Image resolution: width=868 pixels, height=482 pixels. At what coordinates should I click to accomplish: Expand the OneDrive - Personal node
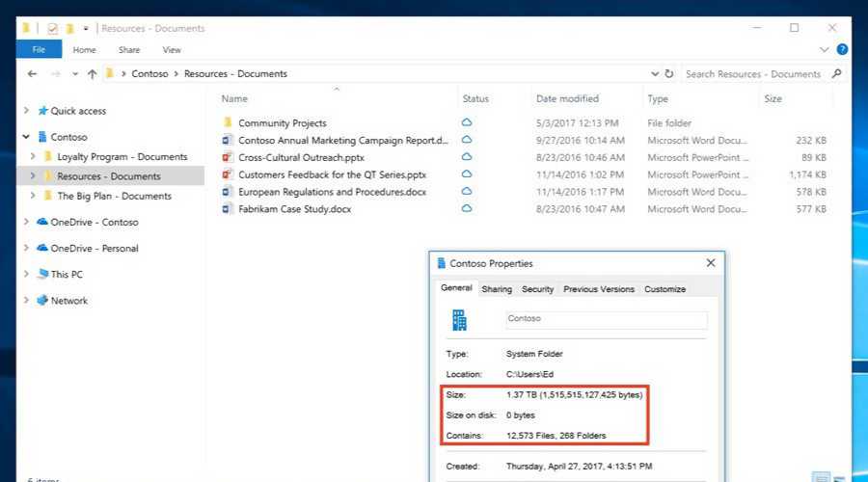[26, 248]
